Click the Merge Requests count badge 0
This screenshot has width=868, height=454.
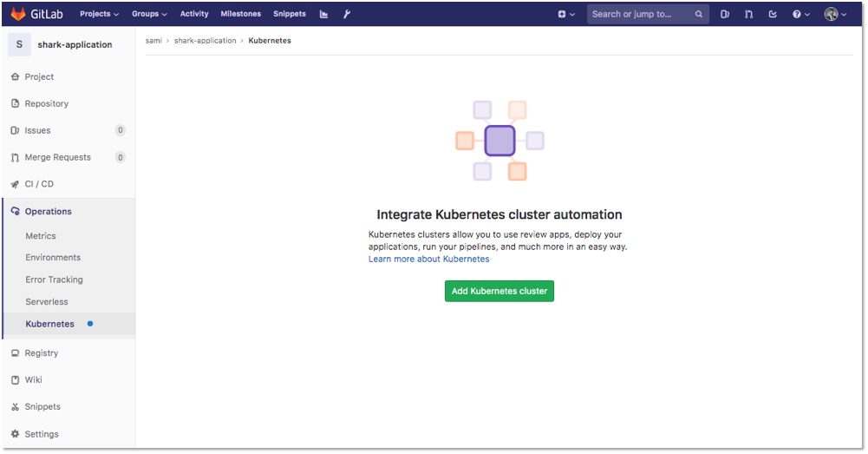121,157
